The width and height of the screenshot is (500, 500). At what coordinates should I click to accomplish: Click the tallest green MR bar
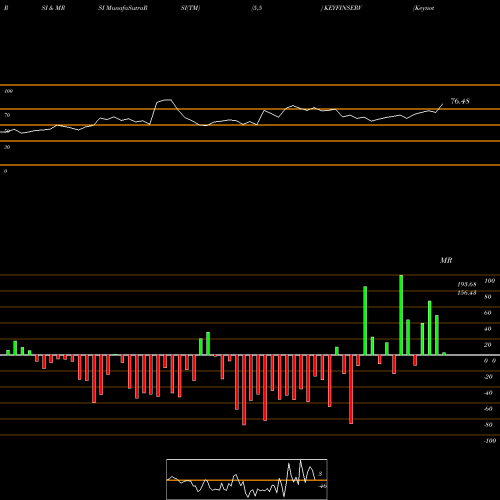(401, 315)
